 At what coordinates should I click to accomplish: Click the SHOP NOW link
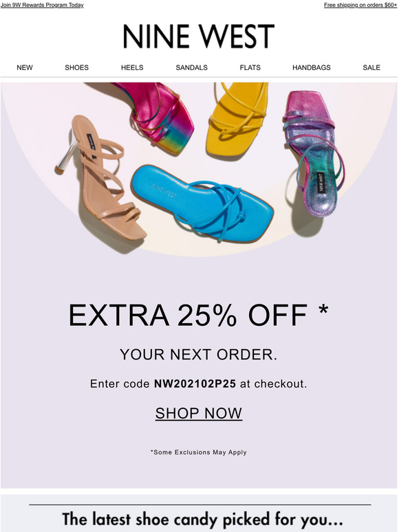(x=199, y=413)
